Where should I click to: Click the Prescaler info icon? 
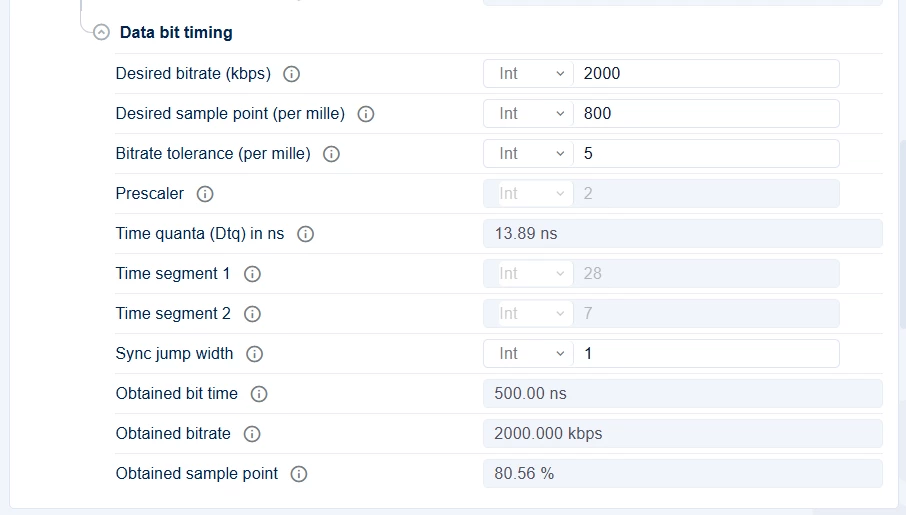205,194
